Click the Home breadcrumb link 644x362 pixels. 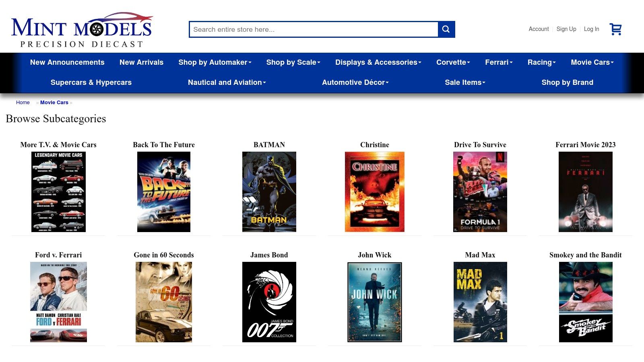23,103
